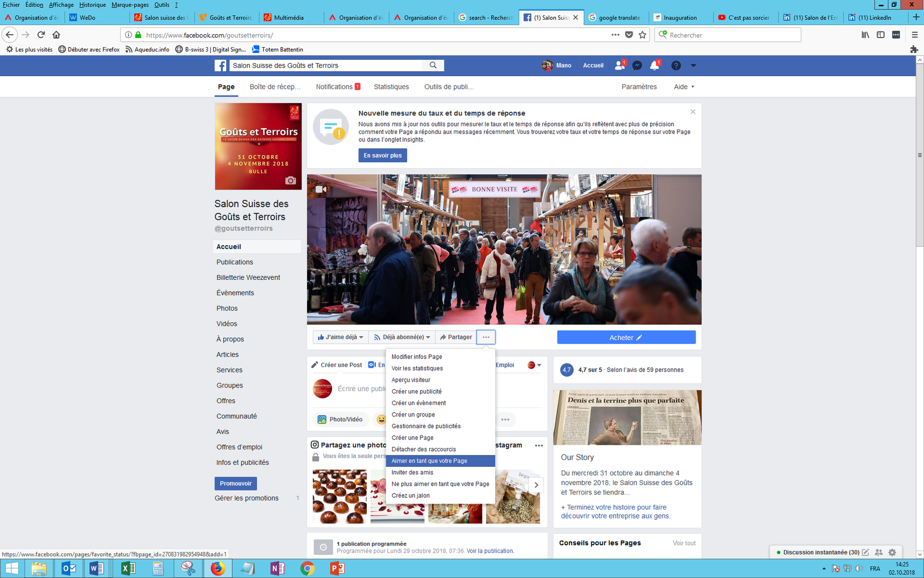Click the three-dot more actions button under cover
The width and height of the screenshot is (924, 578).
[486, 337]
